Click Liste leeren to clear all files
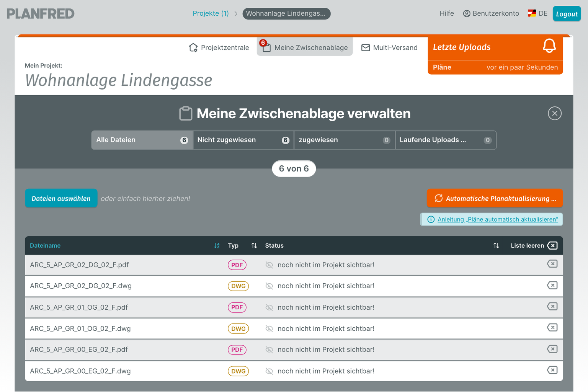The height and width of the screenshot is (392, 588). click(x=534, y=246)
